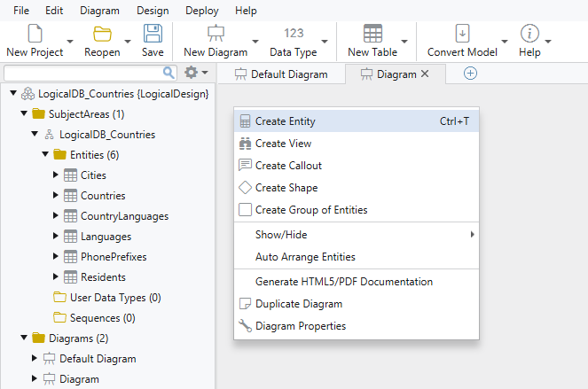Click the Diagram Properties wrench icon
This screenshot has height=389, width=588.
point(245,326)
